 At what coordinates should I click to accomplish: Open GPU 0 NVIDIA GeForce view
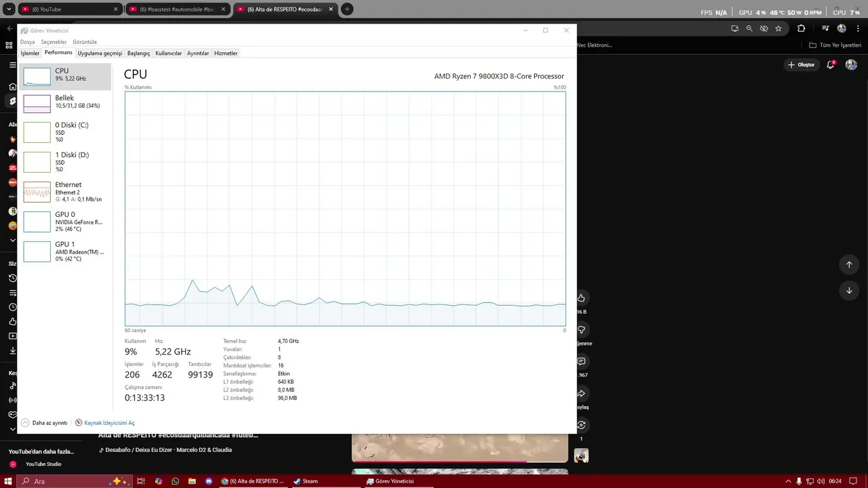[65, 222]
